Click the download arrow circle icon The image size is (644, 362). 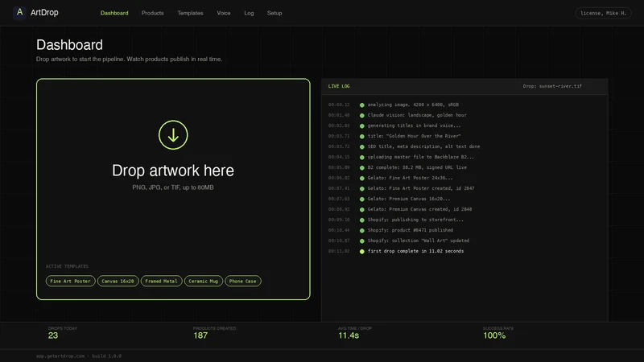[173, 135]
